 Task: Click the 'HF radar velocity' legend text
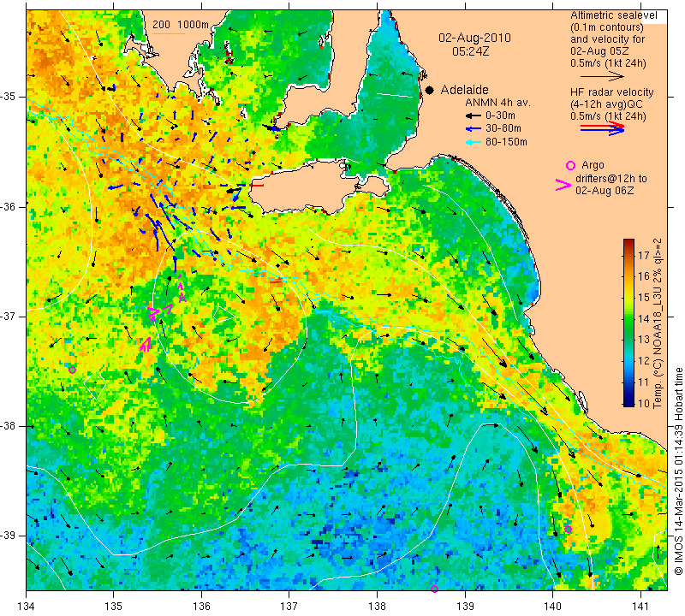tap(611, 92)
